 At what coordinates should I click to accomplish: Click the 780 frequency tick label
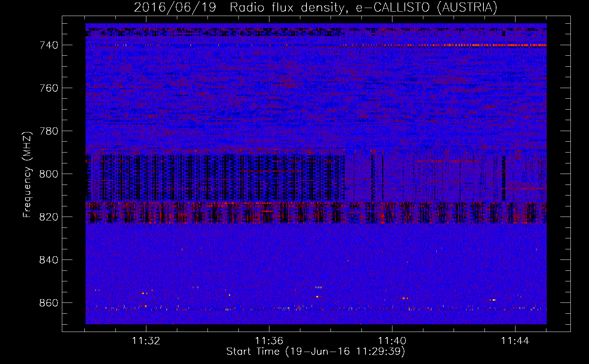tap(49, 131)
